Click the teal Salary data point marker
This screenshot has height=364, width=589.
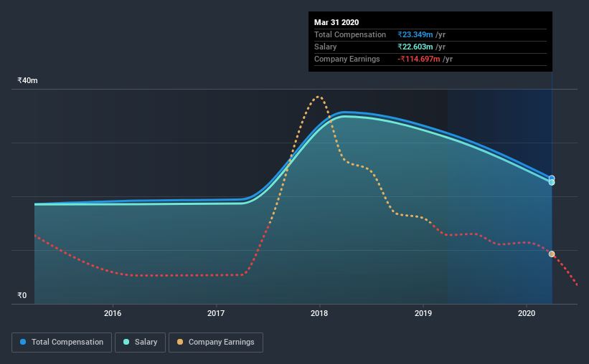[x=552, y=183]
